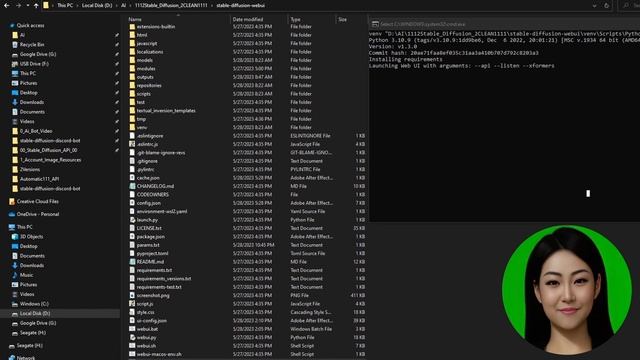640x360 pixels.
Task: Open 3D Objects in the sidebar
Action: click(31, 237)
